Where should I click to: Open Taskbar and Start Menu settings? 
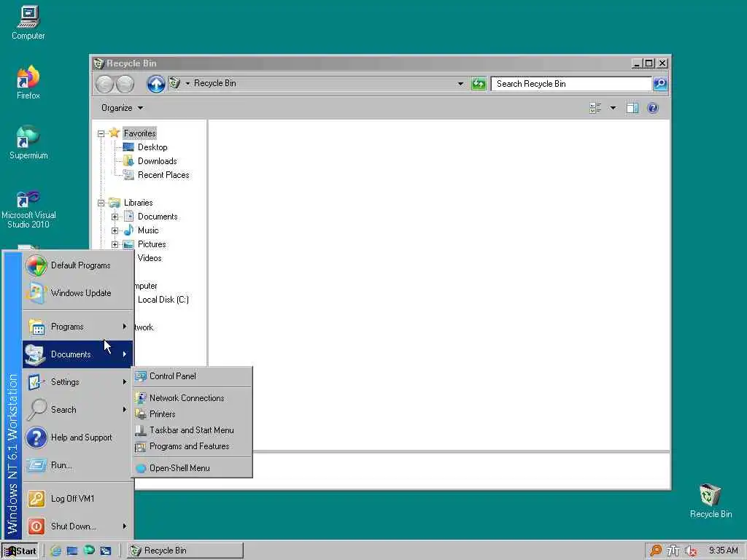click(x=192, y=430)
